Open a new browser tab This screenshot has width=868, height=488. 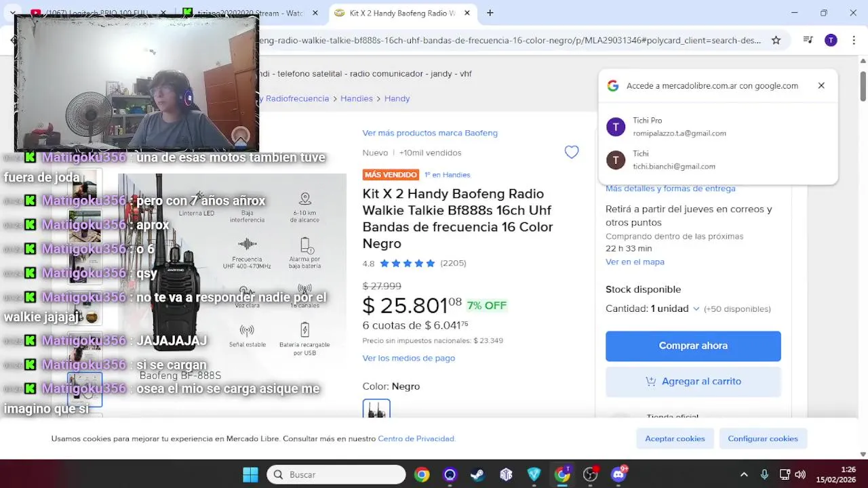tap(490, 13)
